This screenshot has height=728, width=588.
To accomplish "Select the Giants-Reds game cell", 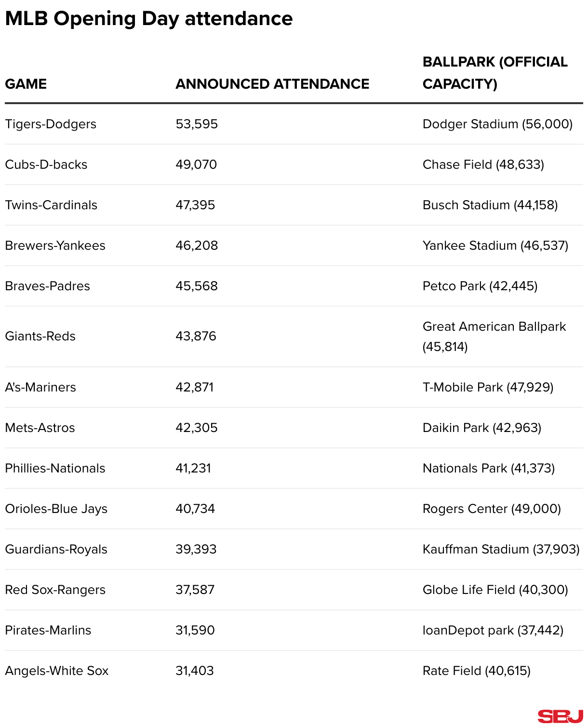I will tap(40, 336).
